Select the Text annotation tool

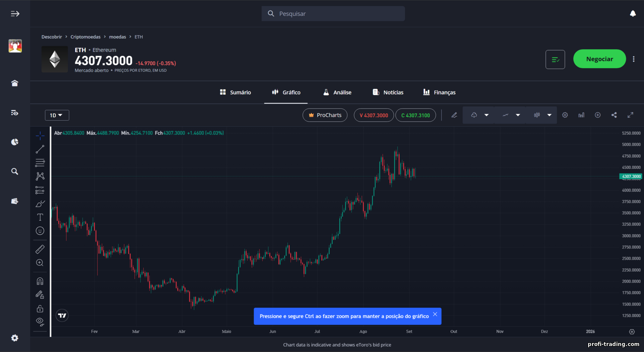pos(40,217)
